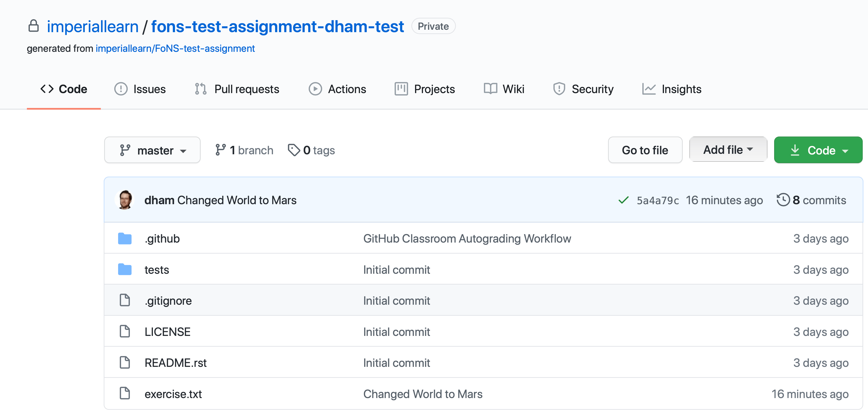Viewport: 868px width, 417px height.
Task: Click the file icon next to README.rst
Action: 125,363
